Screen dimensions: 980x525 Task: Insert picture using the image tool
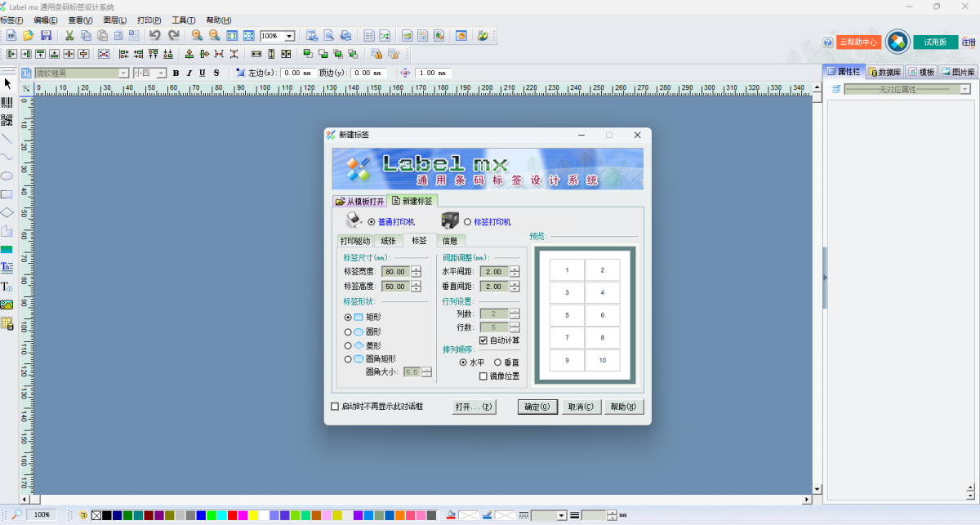(7, 305)
